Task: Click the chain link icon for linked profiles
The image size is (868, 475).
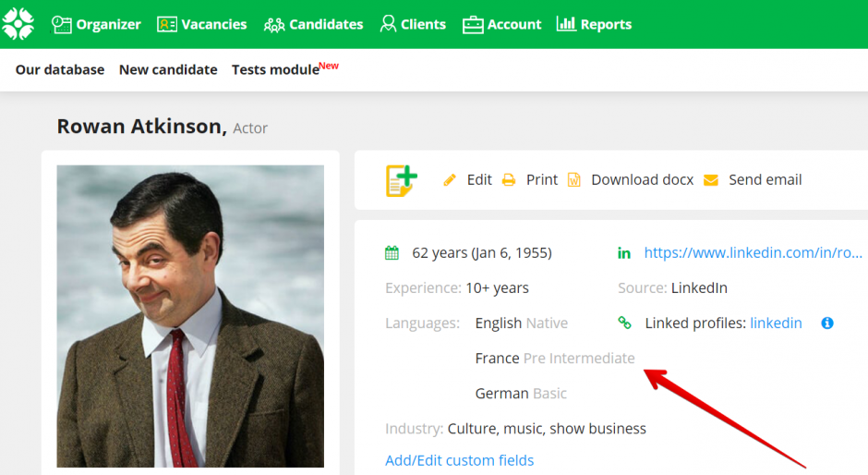Action: coord(625,323)
